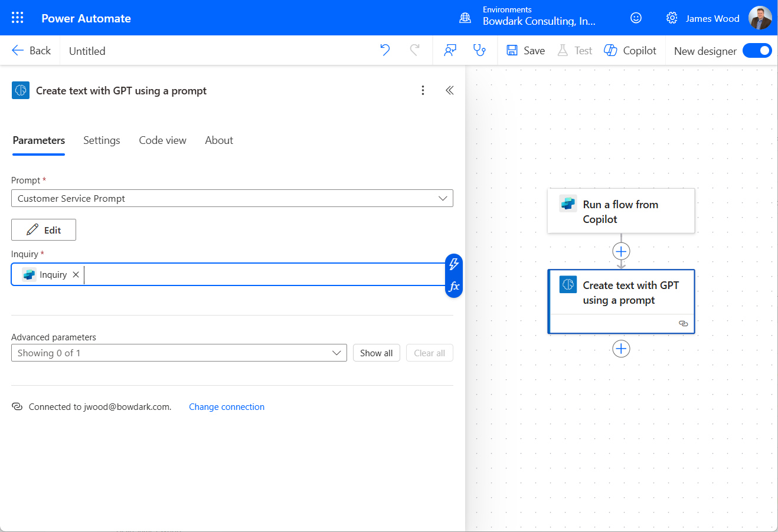Screen dimensions: 778x532
Task: Open the send feedback icon in toolbar
Action: pyautogui.click(x=450, y=51)
